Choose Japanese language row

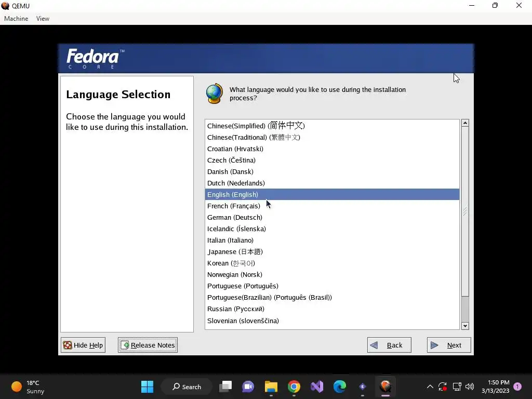pyautogui.click(x=332, y=252)
